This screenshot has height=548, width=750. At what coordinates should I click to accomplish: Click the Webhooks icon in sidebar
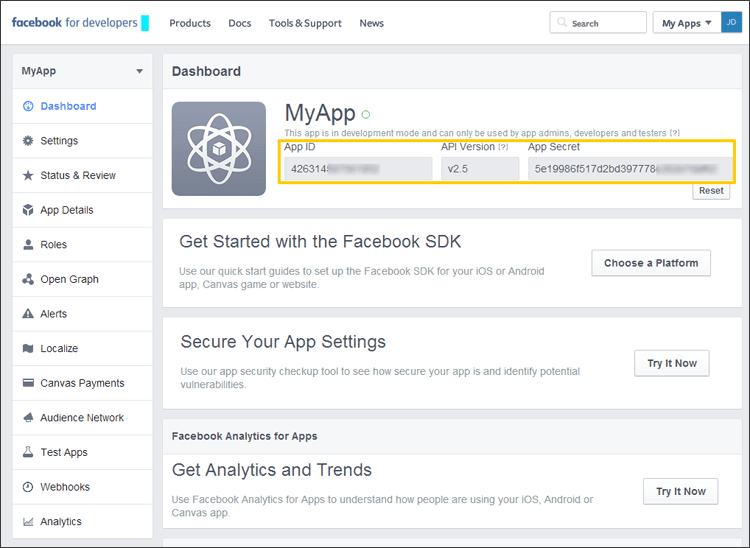pyautogui.click(x=28, y=487)
